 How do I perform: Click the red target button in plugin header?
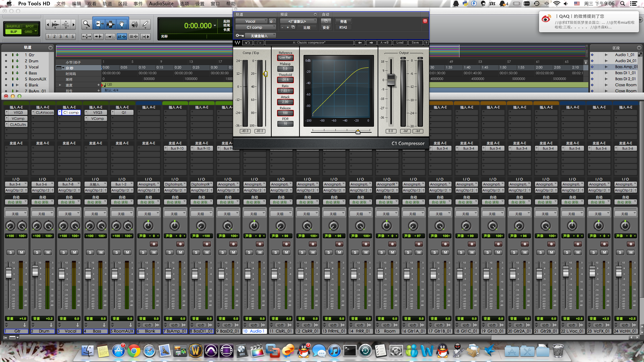(x=425, y=21)
